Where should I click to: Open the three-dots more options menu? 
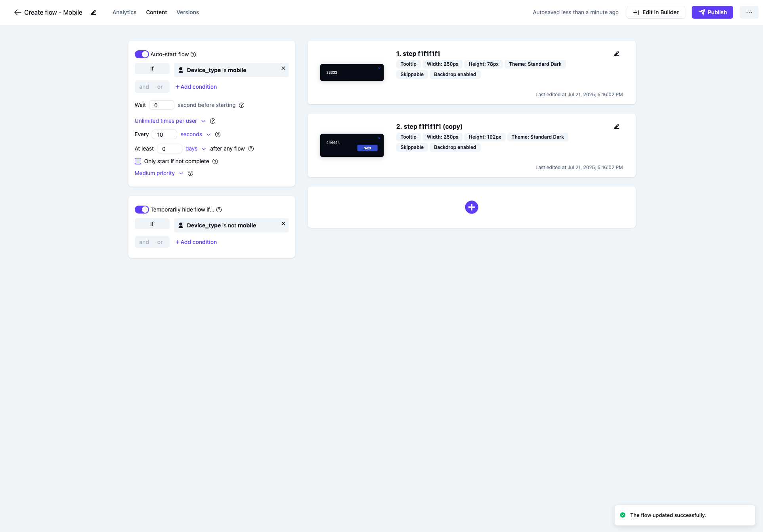(x=748, y=12)
